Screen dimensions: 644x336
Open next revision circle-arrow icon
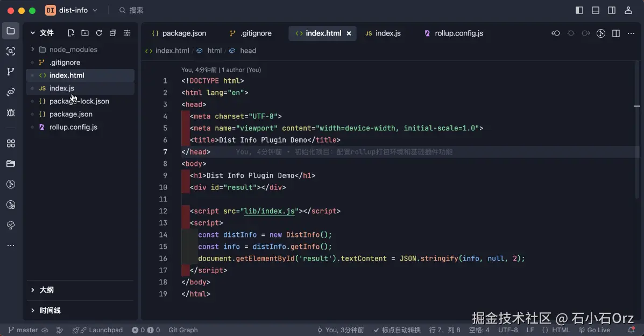(586, 33)
